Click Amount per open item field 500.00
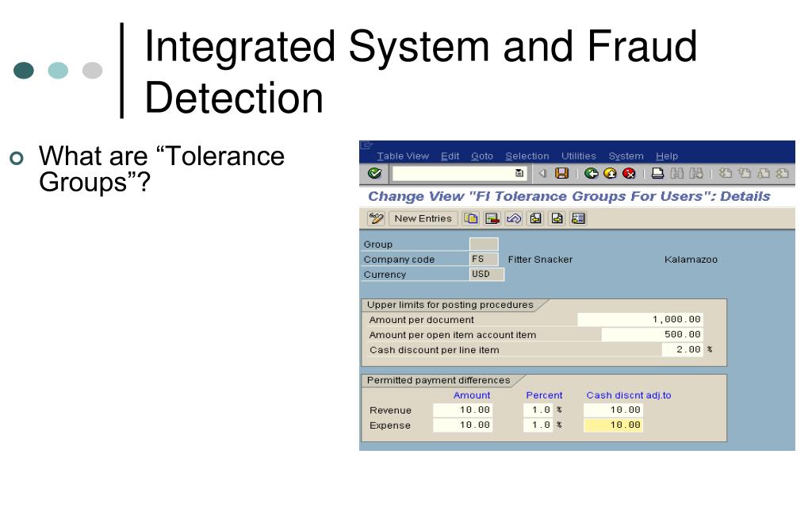Image resolution: width=812 pixels, height=508 pixels. point(652,335)
